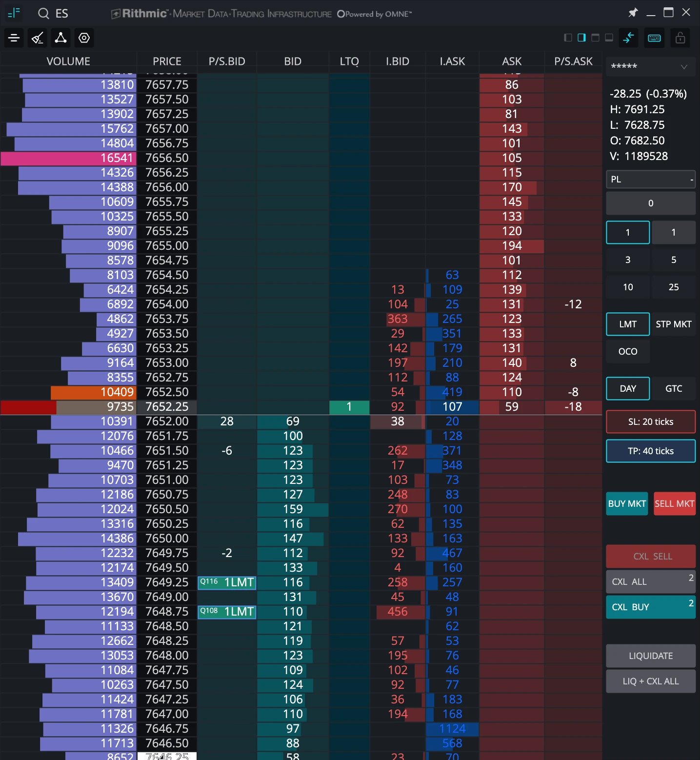This screenshot has width=700, height=760.
Task: Toggle the TP: 40 ticks bracket
Action: (651, 451)
